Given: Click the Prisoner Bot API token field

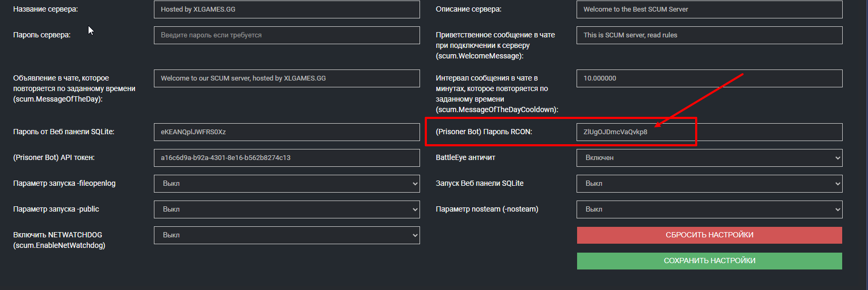Looking at the screenshot, I should coord(287,158).
